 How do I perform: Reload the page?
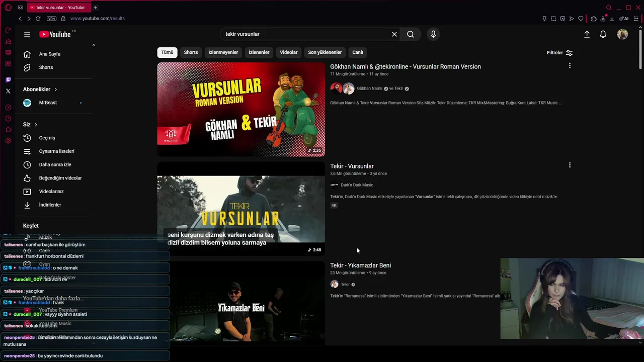point(38,19)
